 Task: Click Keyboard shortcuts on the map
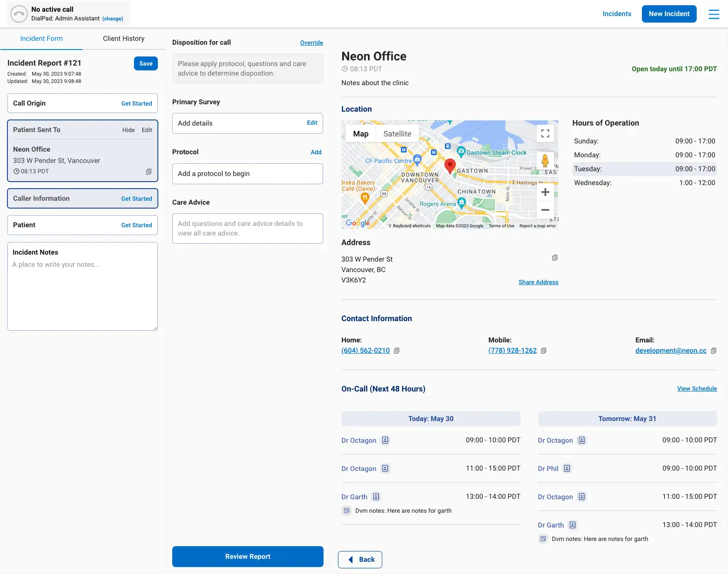click(x=412, y=226)
